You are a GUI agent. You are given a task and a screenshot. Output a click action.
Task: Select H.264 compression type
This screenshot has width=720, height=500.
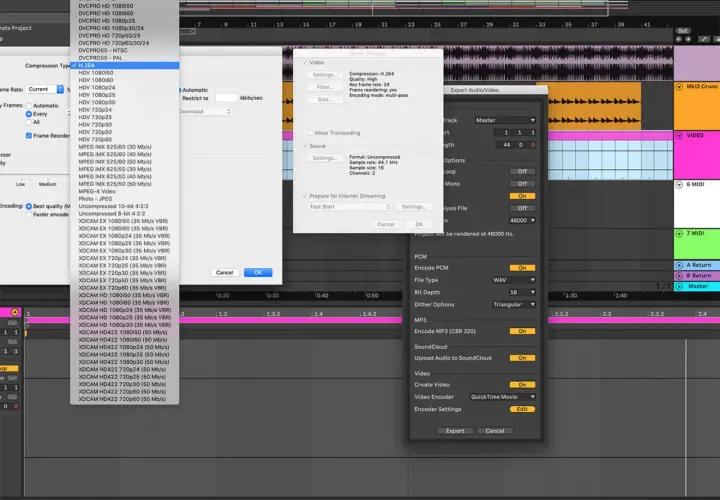click(124, 65)
